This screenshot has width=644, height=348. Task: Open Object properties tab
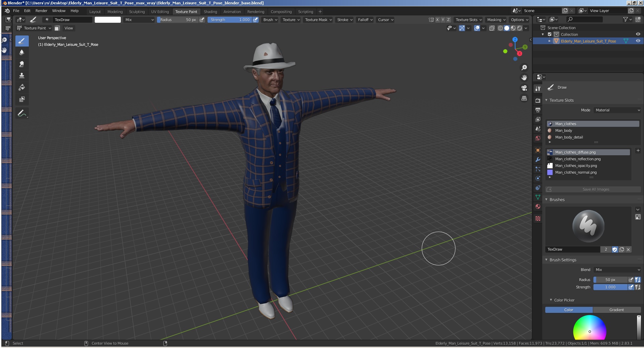click(538, 150)
